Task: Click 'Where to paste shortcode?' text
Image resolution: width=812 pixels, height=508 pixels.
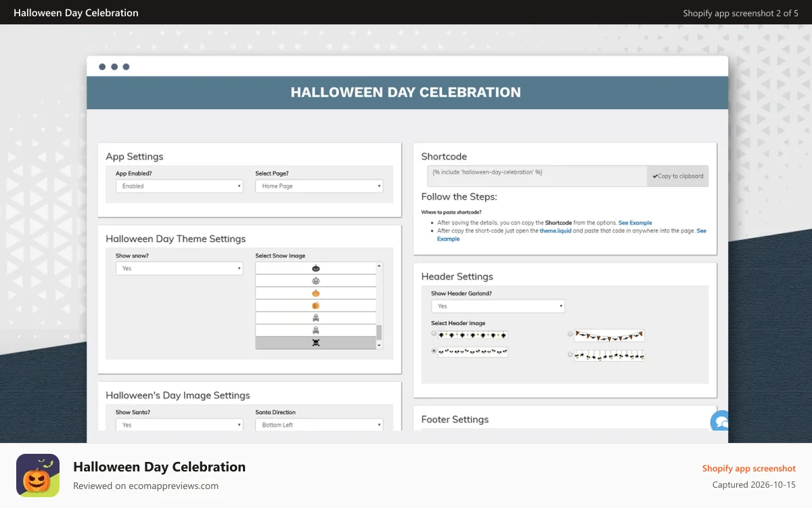Action: (x=451, y=212)
